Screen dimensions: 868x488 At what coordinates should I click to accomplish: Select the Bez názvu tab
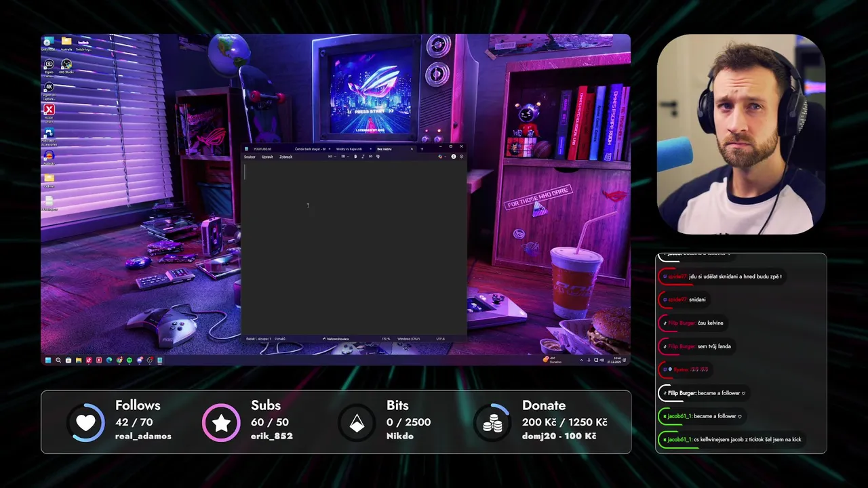point(384,149)
